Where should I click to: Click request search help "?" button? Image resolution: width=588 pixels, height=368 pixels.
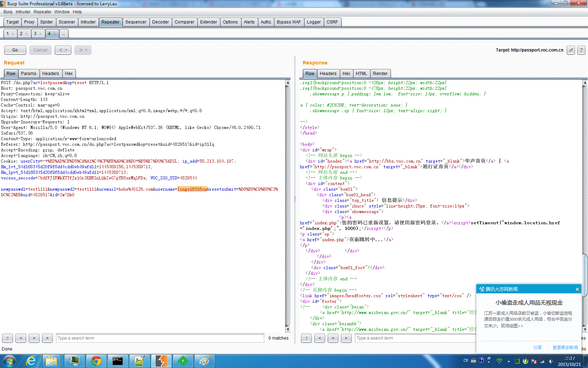tap(7, 338)
